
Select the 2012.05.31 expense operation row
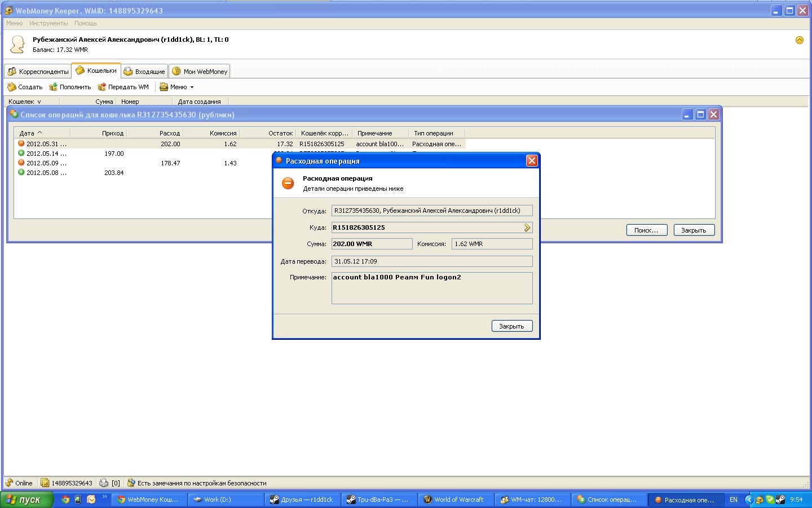pos(241,144)
